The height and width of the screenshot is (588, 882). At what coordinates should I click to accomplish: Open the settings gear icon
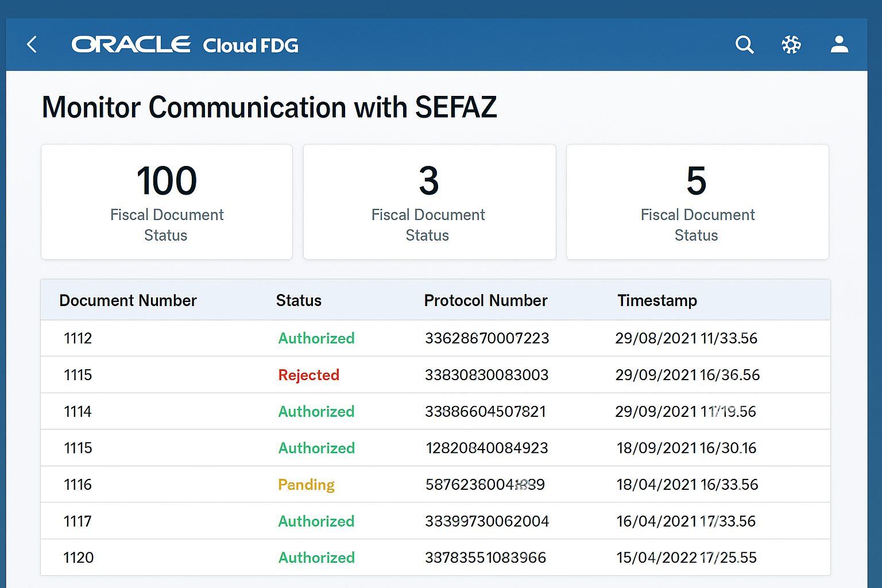click(x=791, y=44)
